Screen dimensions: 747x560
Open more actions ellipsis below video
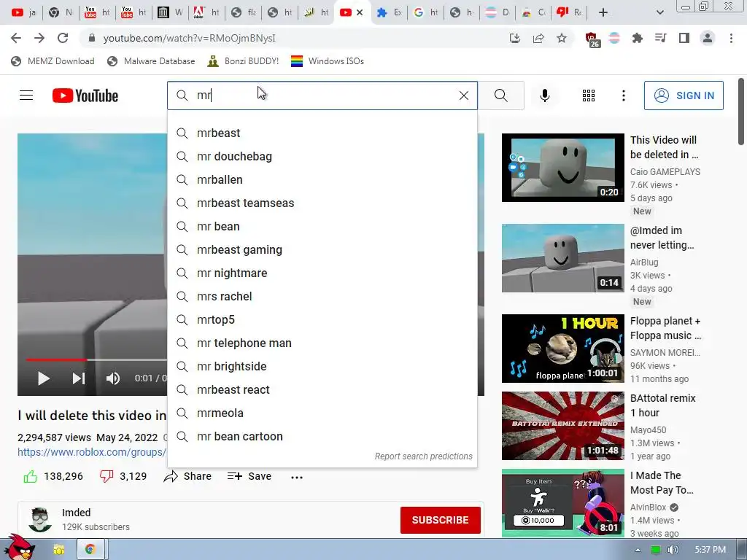[x=297, y=477]
